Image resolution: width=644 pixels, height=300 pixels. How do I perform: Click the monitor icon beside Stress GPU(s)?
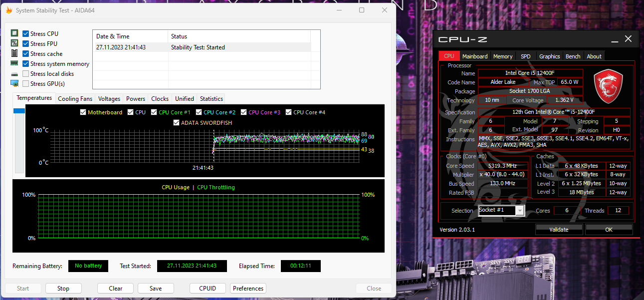14,84
